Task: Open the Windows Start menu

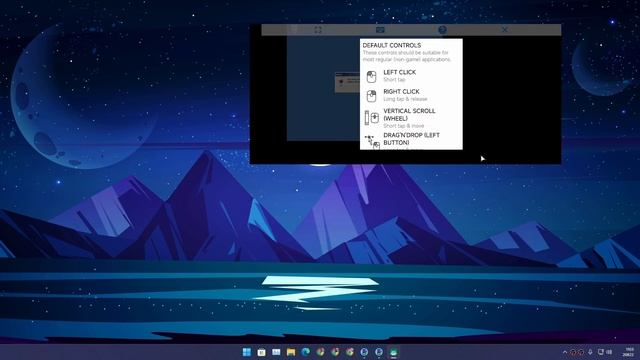Action: click(247, 352)
